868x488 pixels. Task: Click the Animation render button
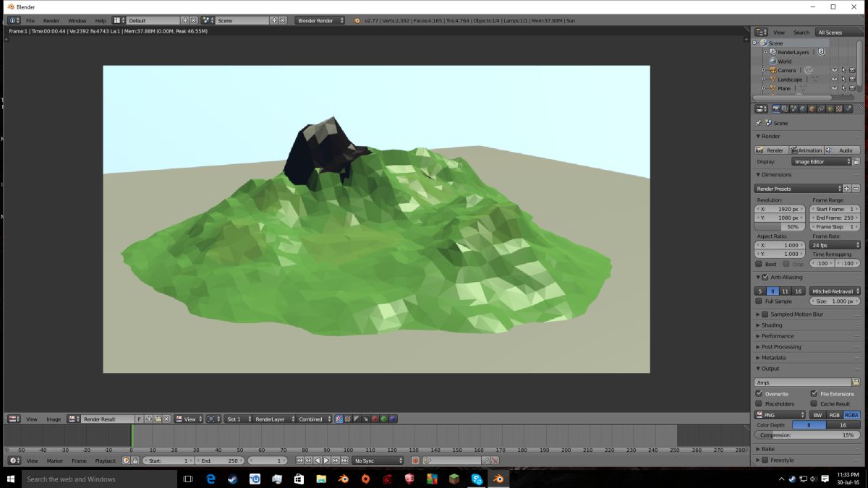(x=807, y=150)
